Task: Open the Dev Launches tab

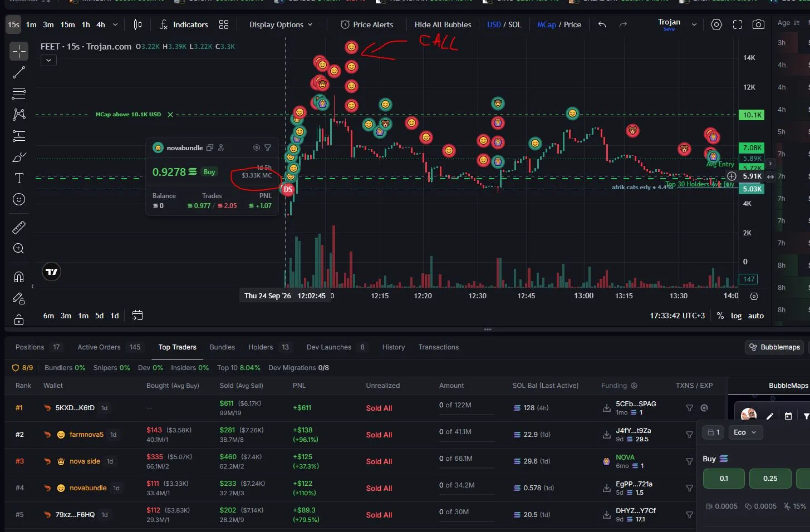Action: [336, 347]
